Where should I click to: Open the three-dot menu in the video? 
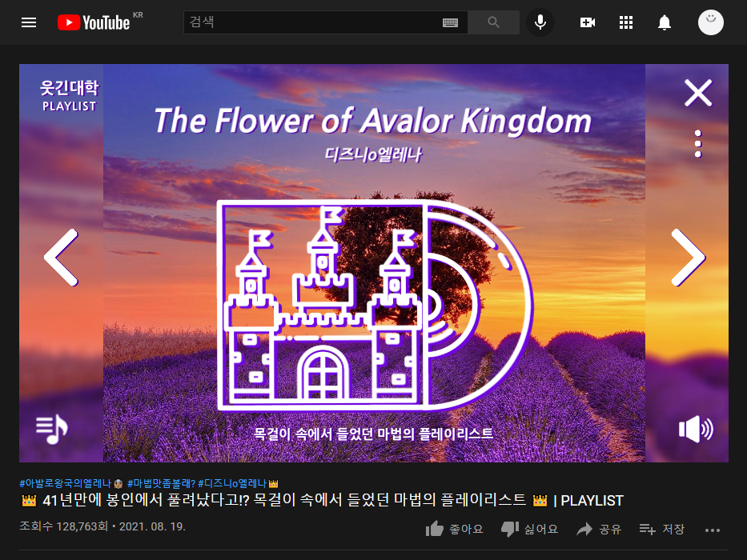click(x=698, y=143)
